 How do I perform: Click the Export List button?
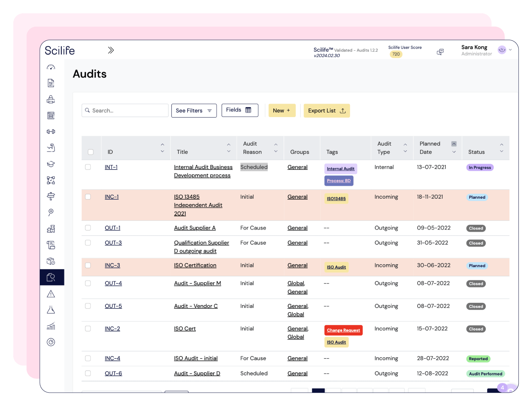(326, 110)
